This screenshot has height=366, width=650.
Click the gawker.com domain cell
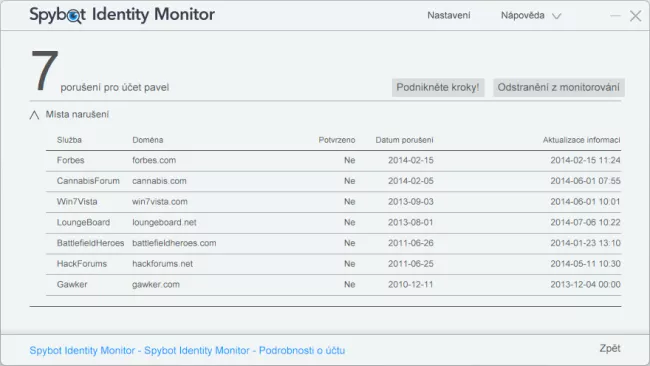tap(156, 285)
